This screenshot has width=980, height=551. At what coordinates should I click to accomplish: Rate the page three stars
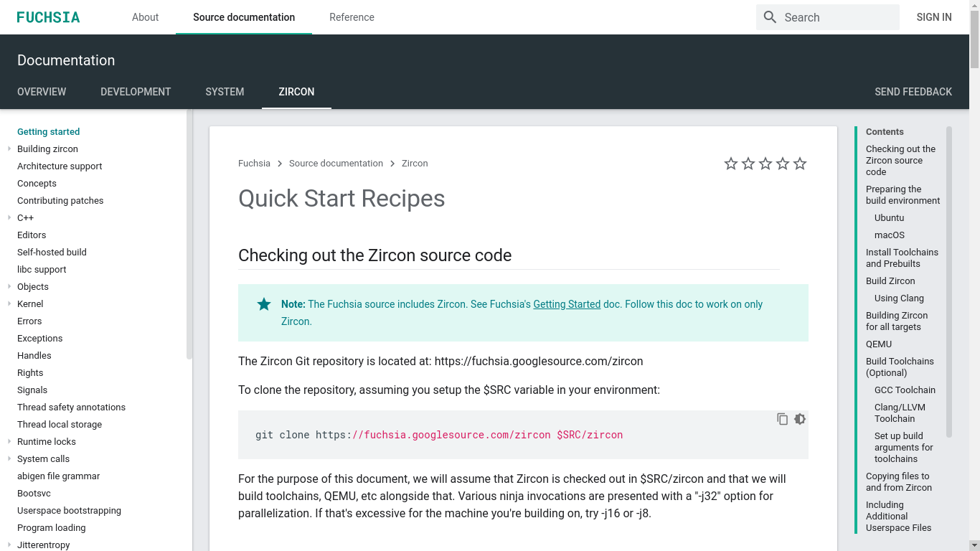click(765, 164)
